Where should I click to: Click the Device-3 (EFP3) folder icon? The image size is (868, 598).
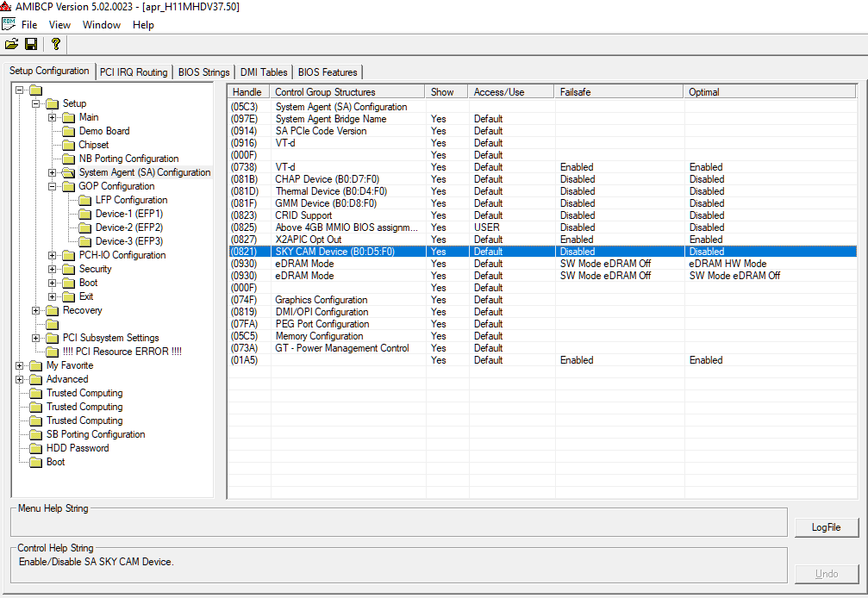(85, 242)
